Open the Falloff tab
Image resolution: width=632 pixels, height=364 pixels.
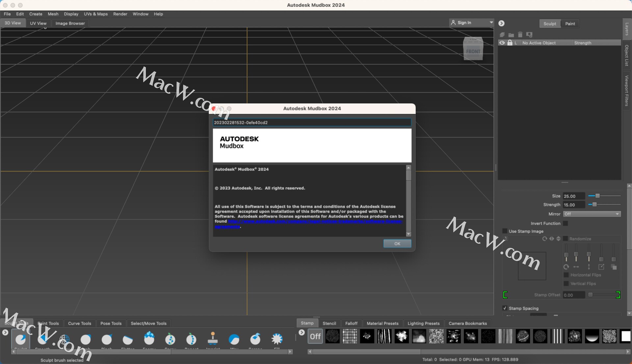pyautogui.click(x=351, y=324)
